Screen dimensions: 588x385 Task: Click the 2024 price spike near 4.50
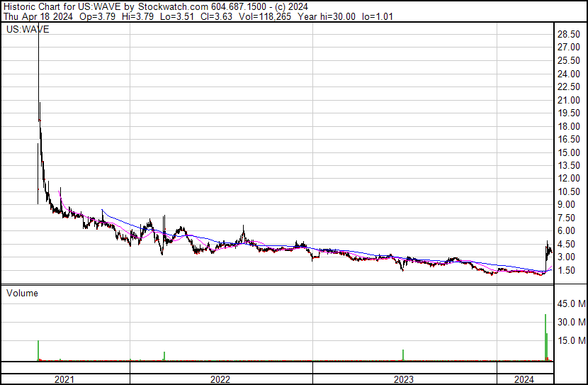pos(547,248)
